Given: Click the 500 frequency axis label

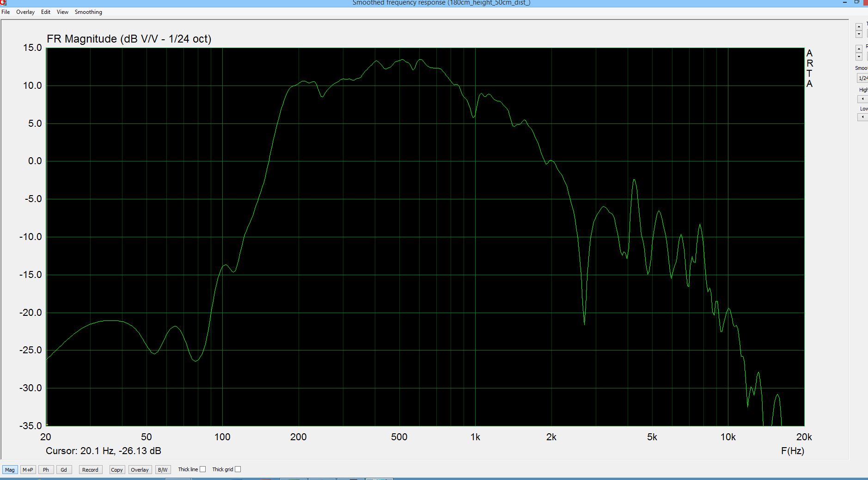Looking at the screenshot, I should pyautogui.click(x=399, y=437).
